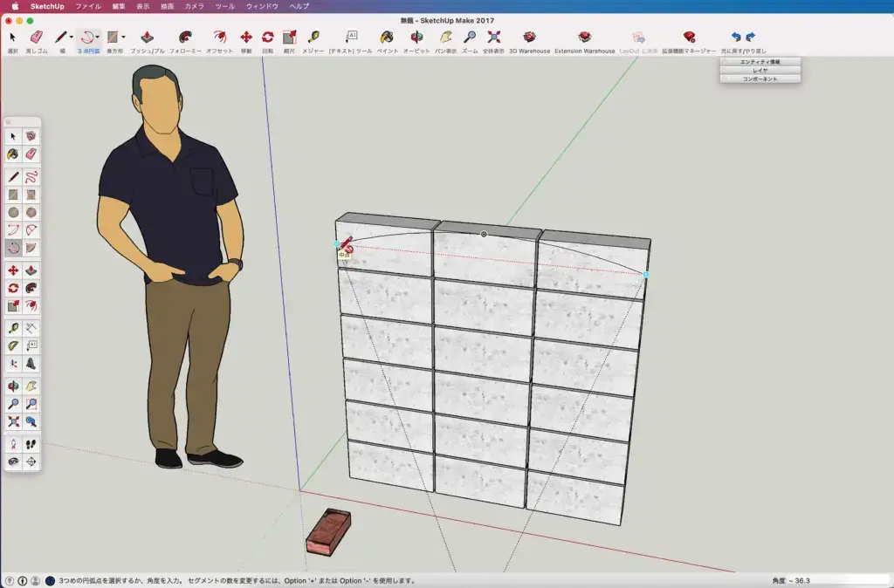Select Make Component in the left tool palette

pos(31,136)
